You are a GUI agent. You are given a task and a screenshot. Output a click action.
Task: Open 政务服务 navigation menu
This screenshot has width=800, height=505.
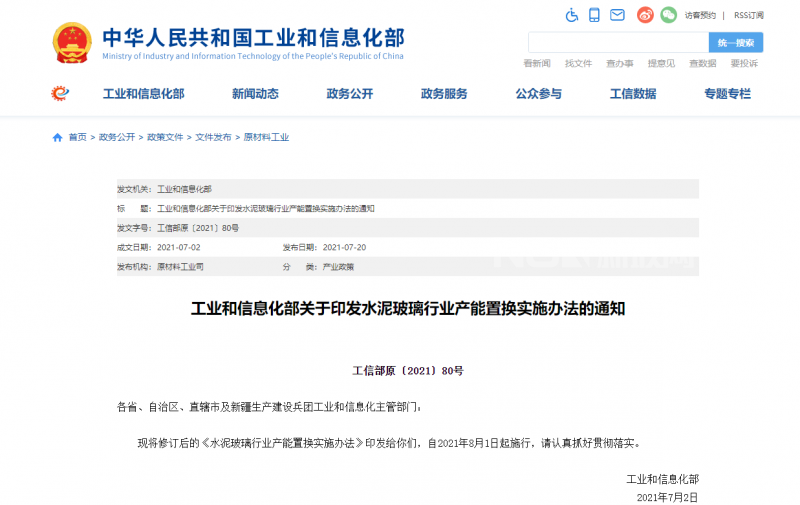coord(444,94)
